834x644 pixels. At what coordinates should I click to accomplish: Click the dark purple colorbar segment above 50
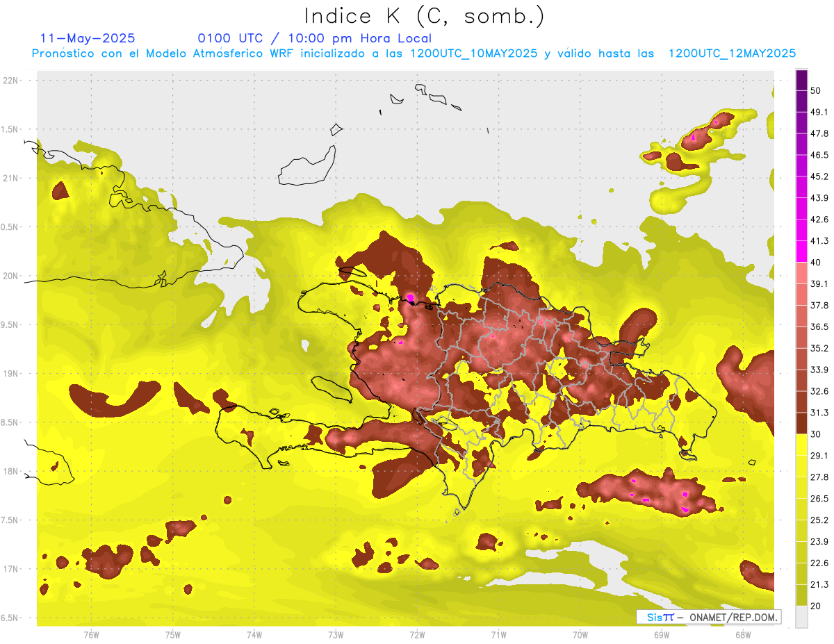coord(801,81)
